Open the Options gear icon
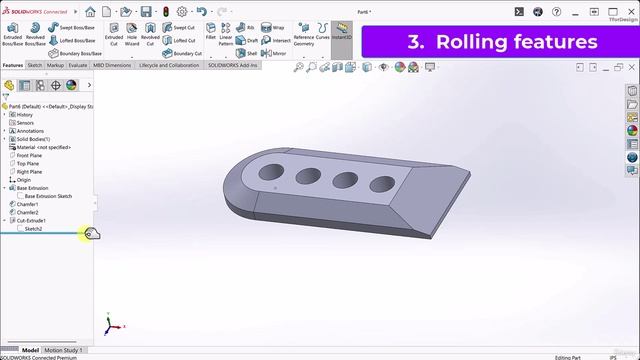The width and height of the screenshot is (640, 360). [182, 12]
